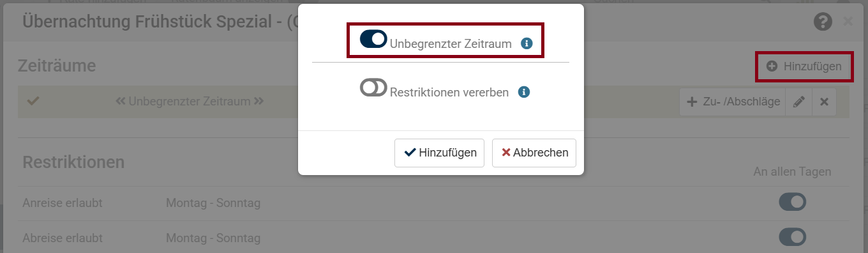Confirm with the Hinzufügen dialog button
Viewport: 868px width, 253px height.
[439, 153]
